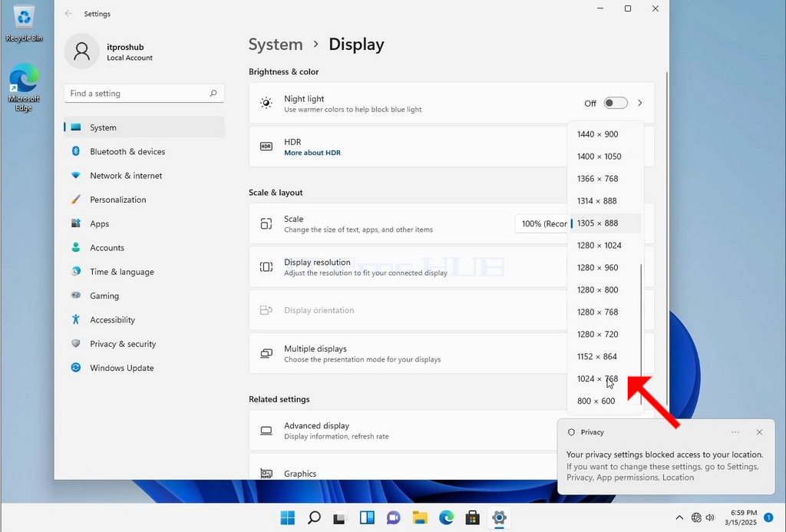Select current 1305 × 888 resolution
786x532 pixels.
606,223
